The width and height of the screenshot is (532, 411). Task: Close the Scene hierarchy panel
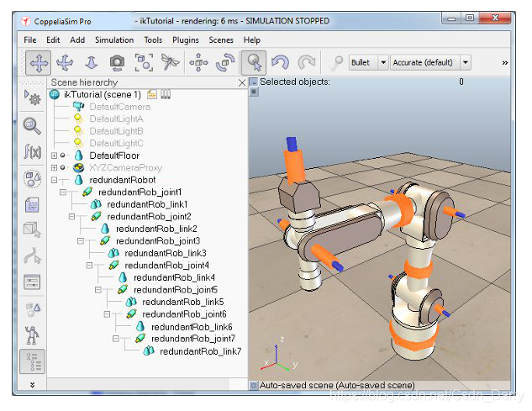[x=241, y=83]
